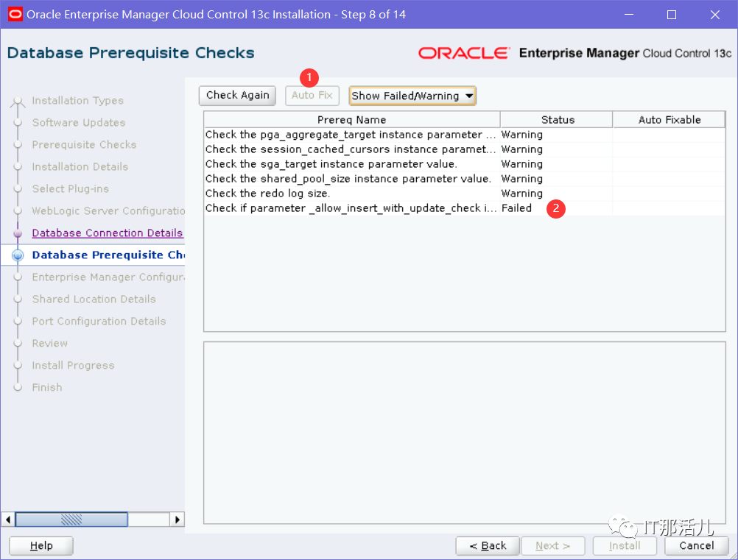
Task: Select the redo log size check row
Action: pos(465,194)
